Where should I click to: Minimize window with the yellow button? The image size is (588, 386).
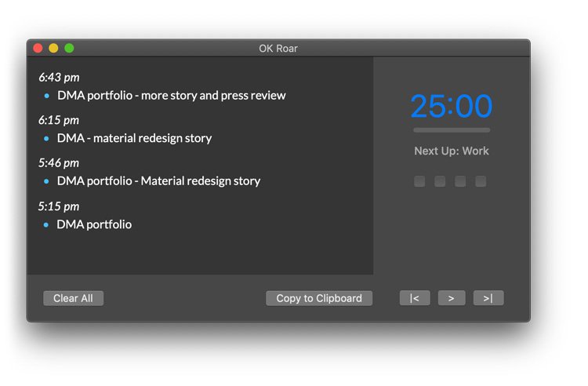click(53, 49)
